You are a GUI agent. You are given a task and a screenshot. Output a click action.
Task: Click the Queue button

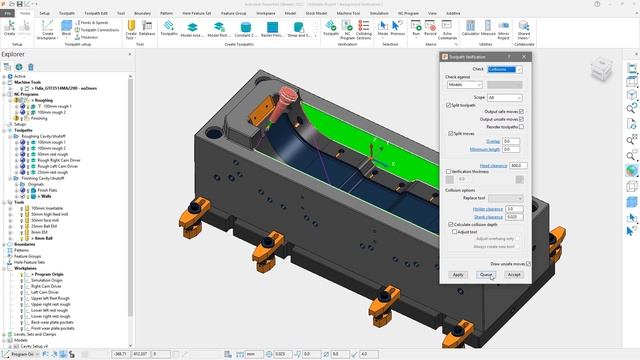click(486, 275)
